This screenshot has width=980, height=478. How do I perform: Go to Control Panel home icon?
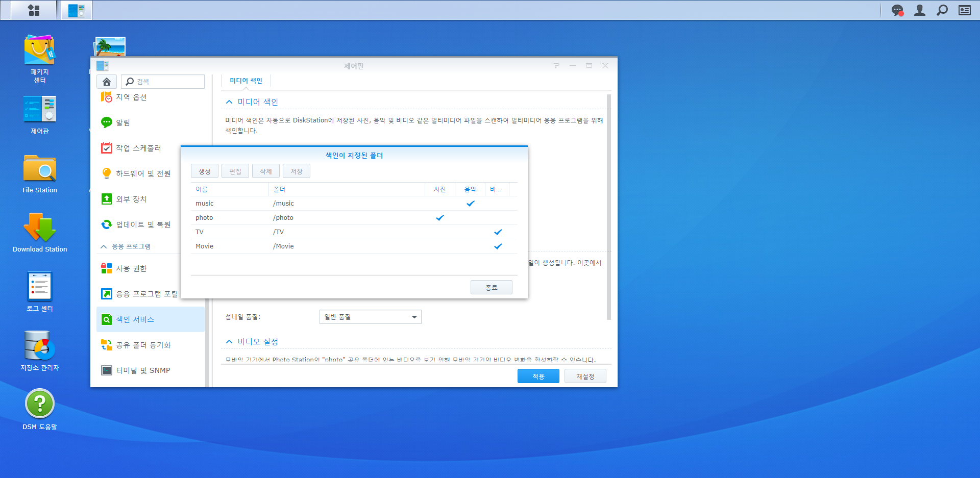107,82
